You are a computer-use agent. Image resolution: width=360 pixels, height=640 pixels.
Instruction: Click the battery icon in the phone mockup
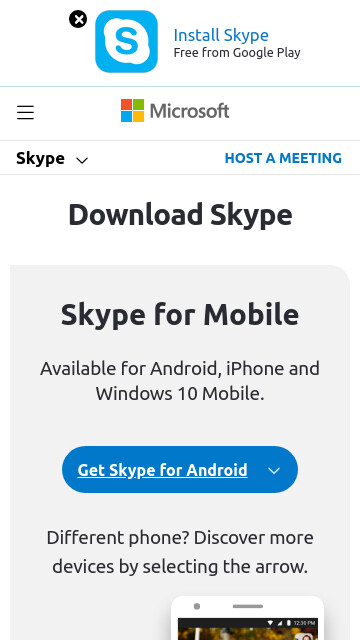click(289, 623)
